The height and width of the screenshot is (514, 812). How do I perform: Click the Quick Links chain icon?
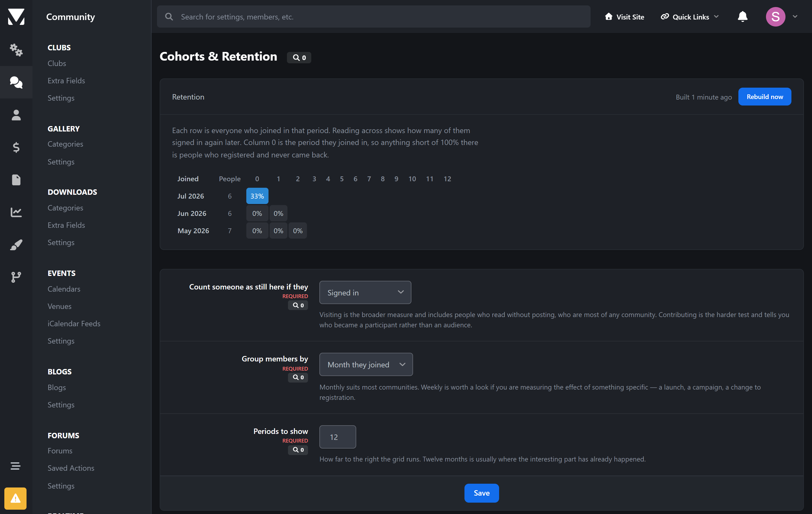(665, 17)
